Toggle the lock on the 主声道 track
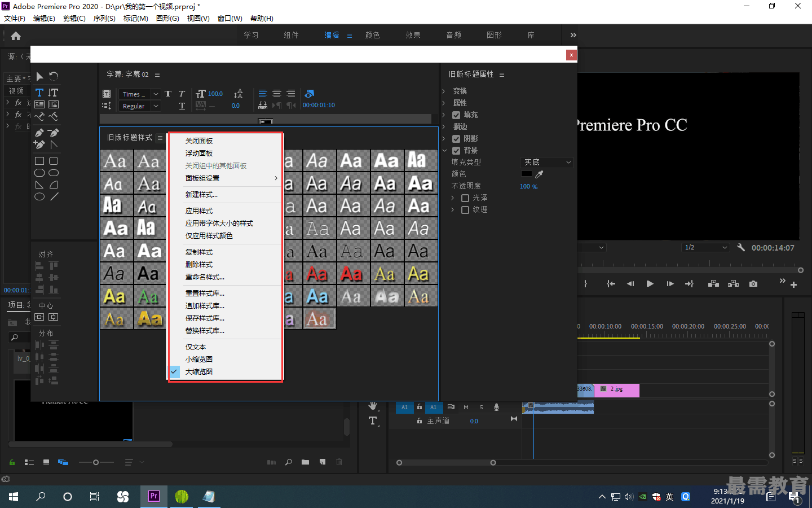Viewport: 812px width, 508px height. [x=420, y=421]
